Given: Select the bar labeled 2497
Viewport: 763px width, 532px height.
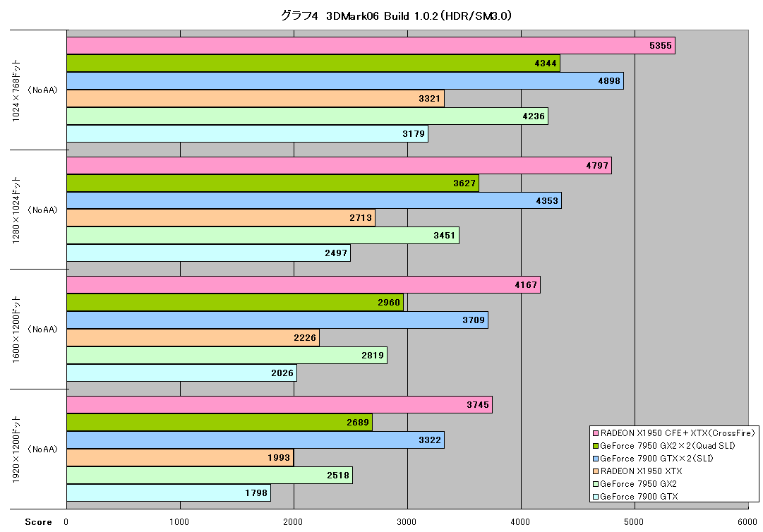Looking at the screenshot, I should tap(208, 253).
